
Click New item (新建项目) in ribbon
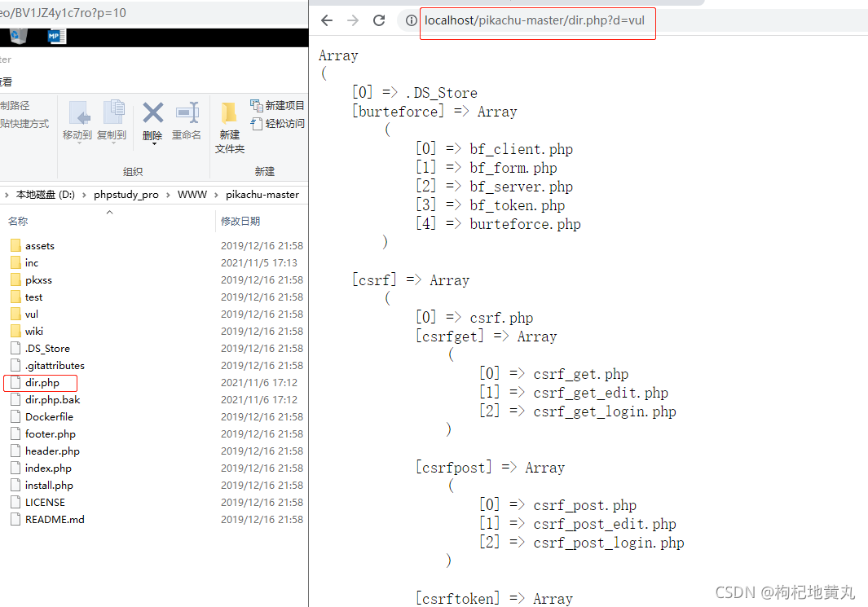pyautogui.click(x=277, y=105)
